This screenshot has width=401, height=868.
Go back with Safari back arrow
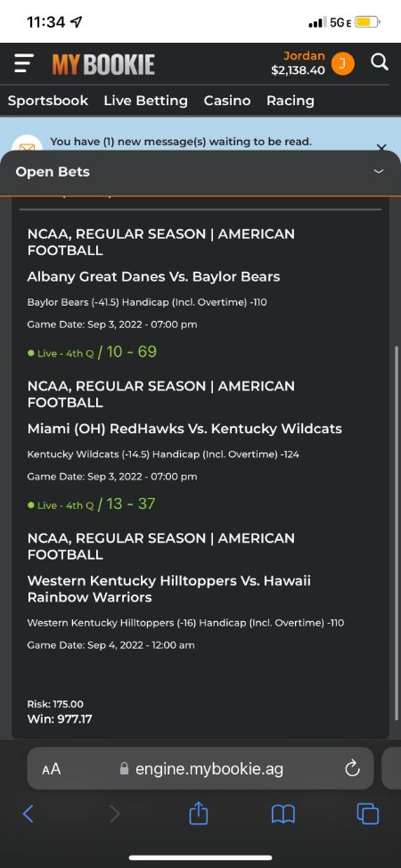pyautogui.click(x=29, y=814)
